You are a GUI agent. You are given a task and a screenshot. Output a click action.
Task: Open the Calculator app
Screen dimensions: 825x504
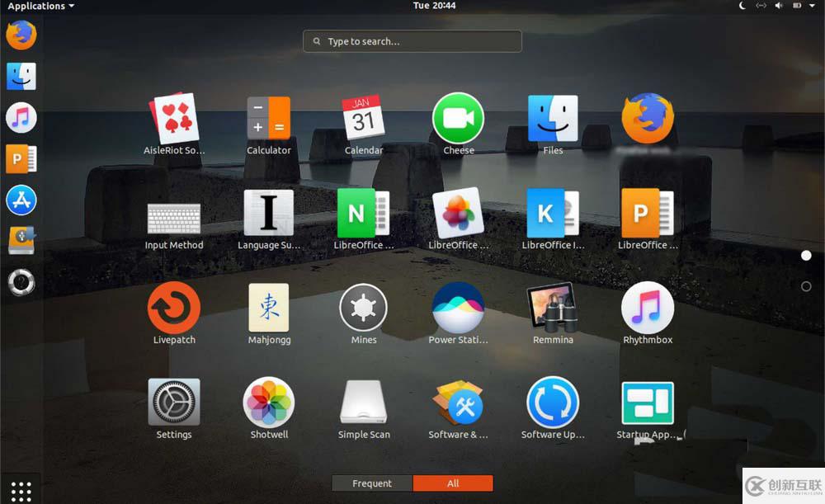[x=269, y=118]
